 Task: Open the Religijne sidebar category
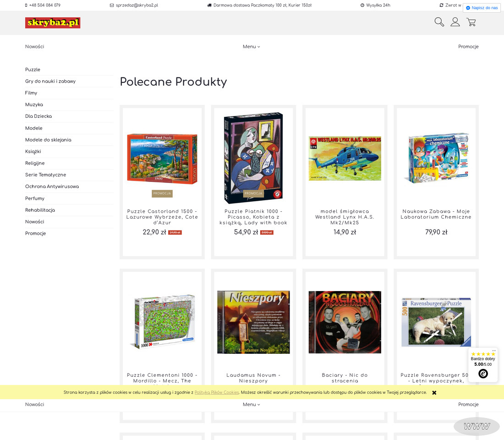(x=35, y=163)
